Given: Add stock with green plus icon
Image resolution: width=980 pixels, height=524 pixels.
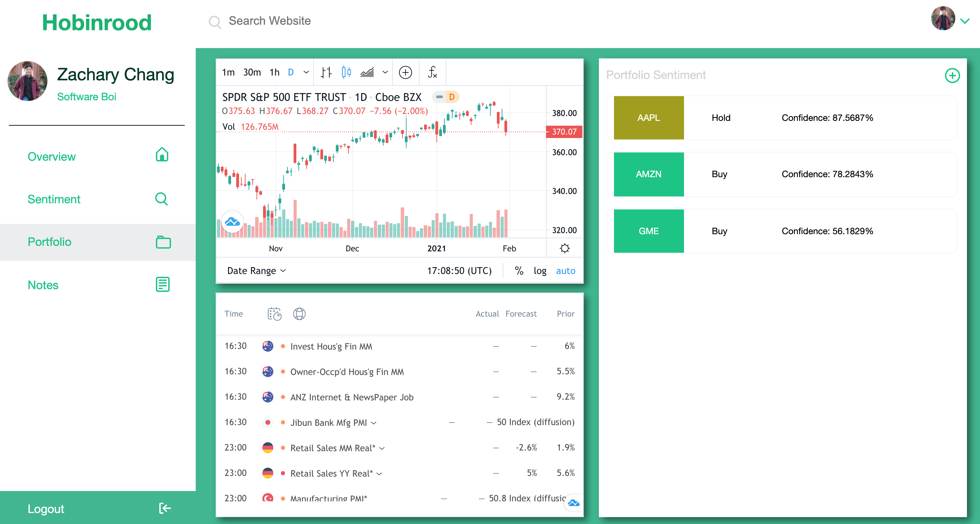Looking at the screenshot, I should click(952, 75).
